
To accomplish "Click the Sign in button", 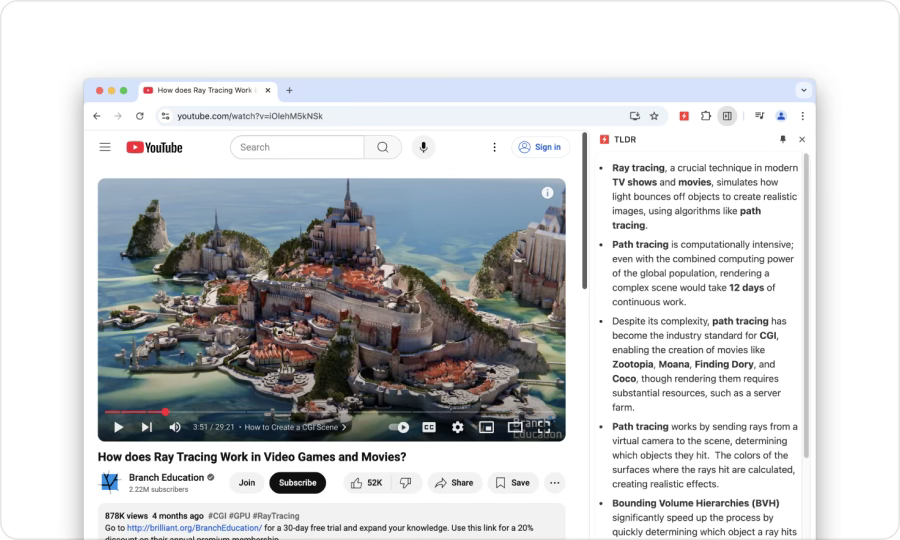I will tap(541, 147).
